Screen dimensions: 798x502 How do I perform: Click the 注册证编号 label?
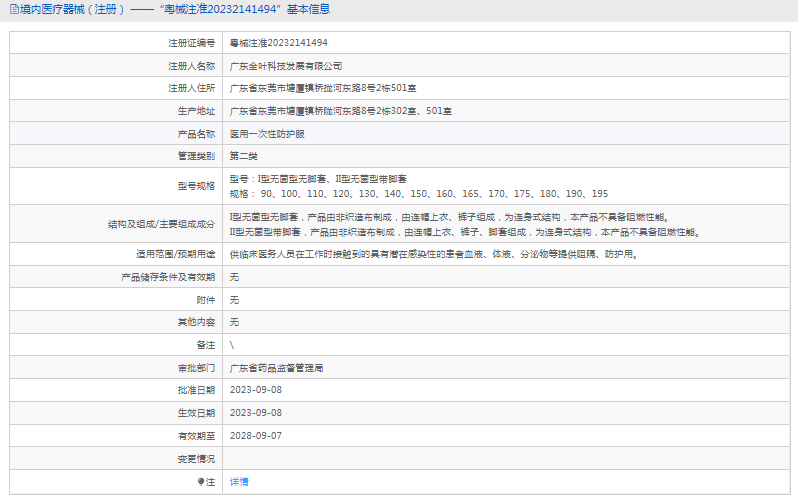point(192,43)
